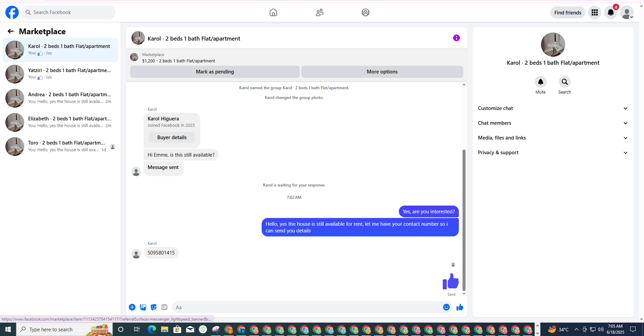Open the conversation information icon

(457, 38)
